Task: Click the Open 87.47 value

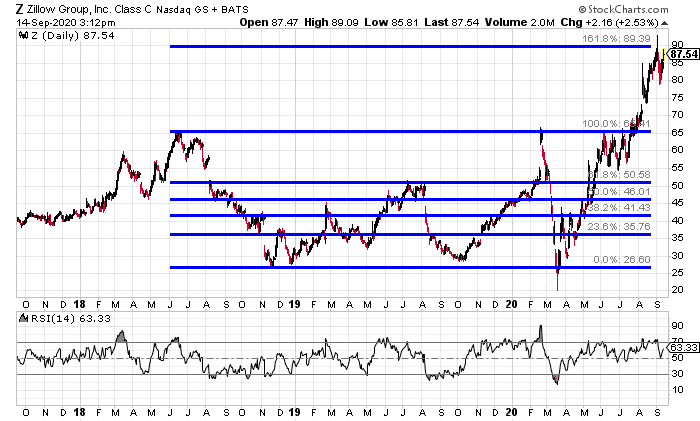Action: [268, 22]
